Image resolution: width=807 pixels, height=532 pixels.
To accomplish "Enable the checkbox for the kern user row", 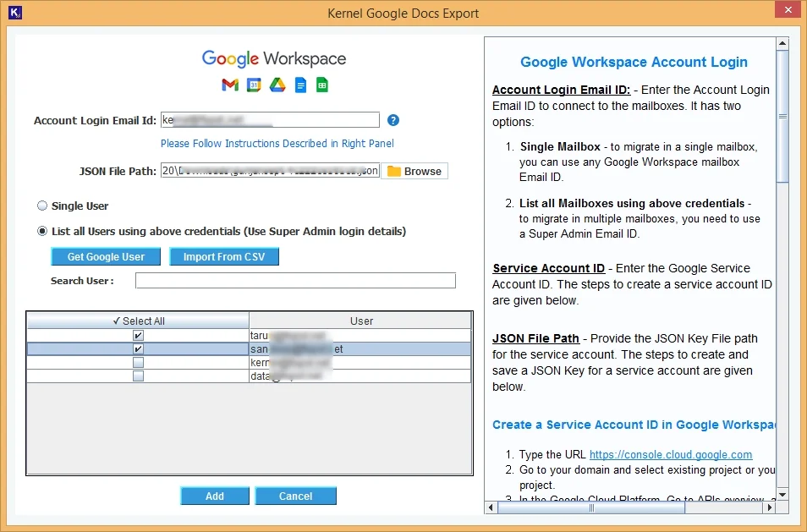I will [x=138, y=361].
